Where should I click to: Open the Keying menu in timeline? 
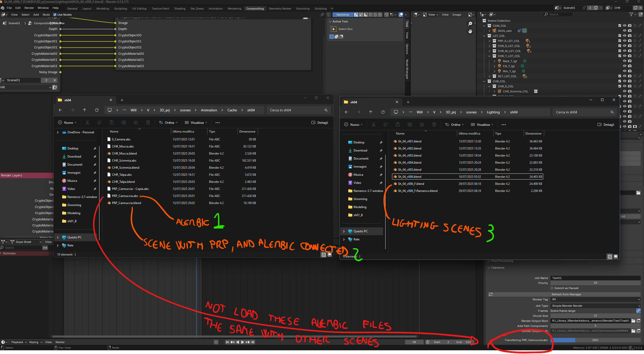(35, 342)
